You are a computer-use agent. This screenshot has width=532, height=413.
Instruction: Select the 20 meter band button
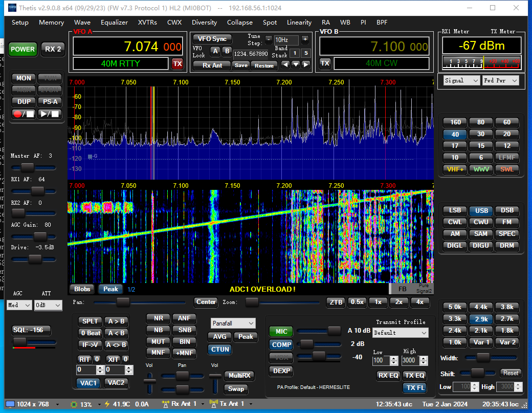pos(506,134)
